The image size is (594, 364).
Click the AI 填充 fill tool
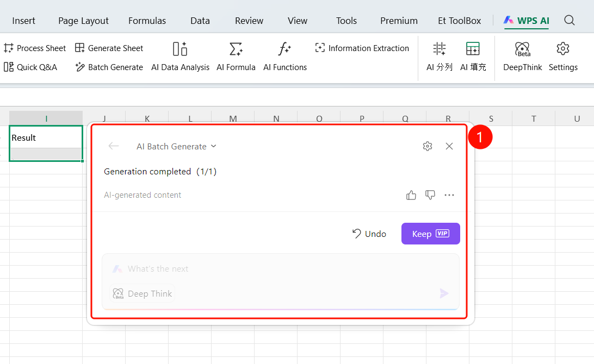click(x=473, y=57)
